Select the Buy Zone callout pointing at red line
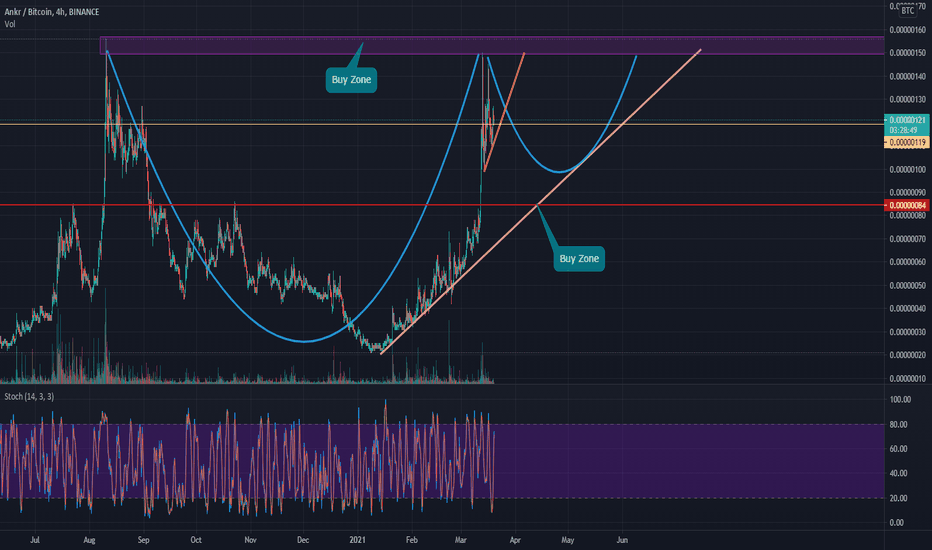Image resolution: width=932 pixels, height=550 pixels. point(579,259)
